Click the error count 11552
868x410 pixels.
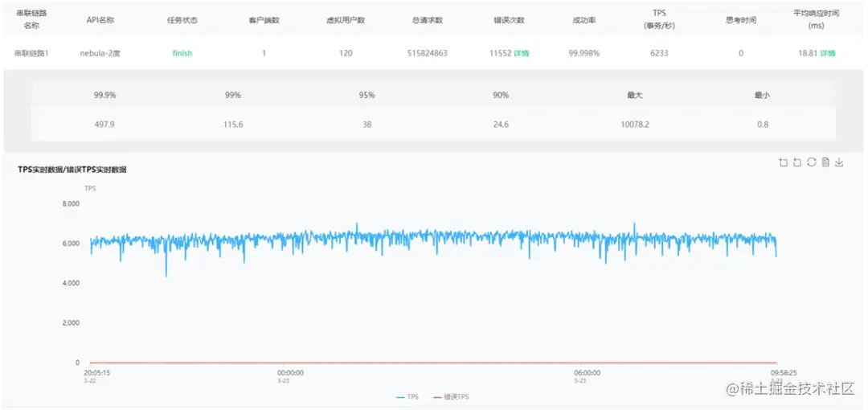point(500,53)
